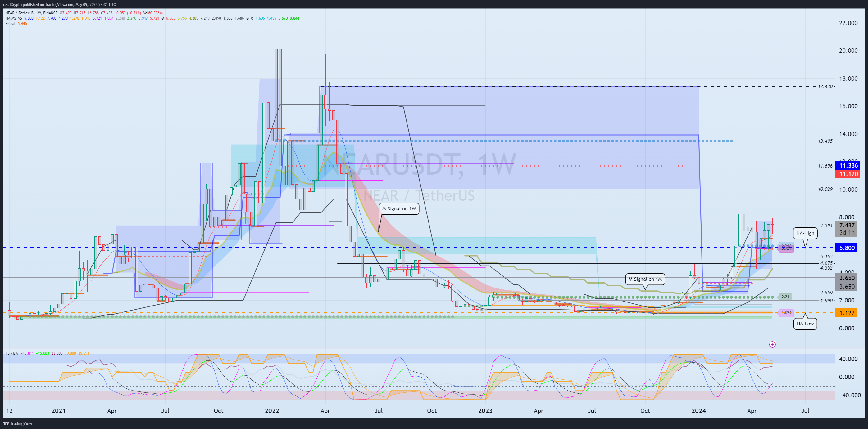Click the 2024 label on the time axis
The height and width of the screenshot is (429, 868).
click(x=698, y=410)
